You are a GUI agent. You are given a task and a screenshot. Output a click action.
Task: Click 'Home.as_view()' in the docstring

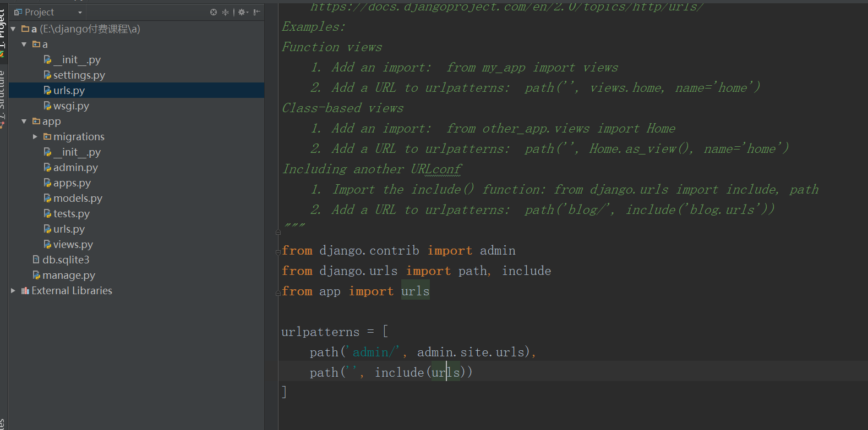641,148
